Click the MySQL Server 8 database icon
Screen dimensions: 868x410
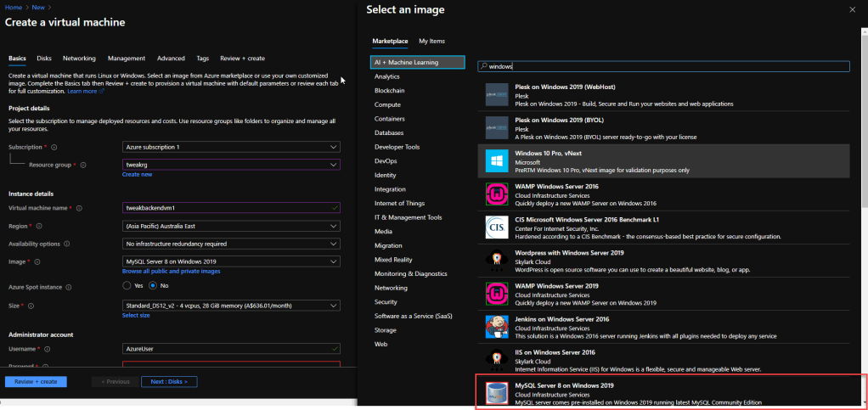(497, 393)
